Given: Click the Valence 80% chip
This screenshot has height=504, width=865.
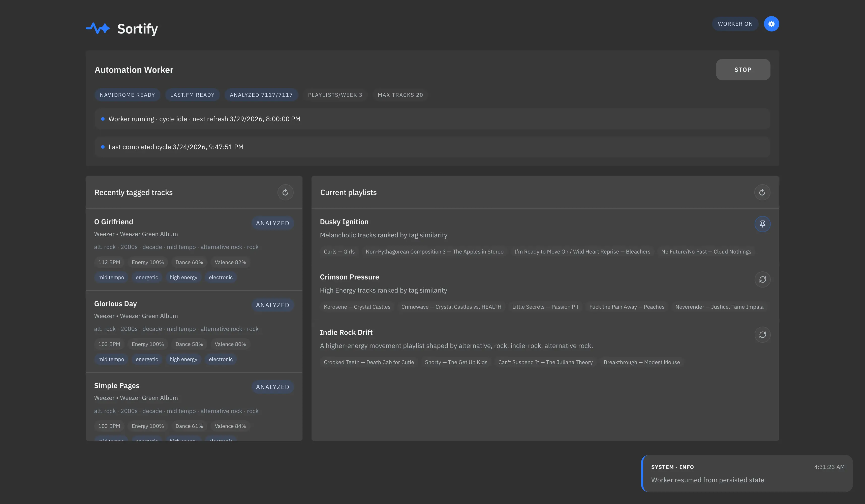Looking at the screenshot, I should tap(230, 344).
